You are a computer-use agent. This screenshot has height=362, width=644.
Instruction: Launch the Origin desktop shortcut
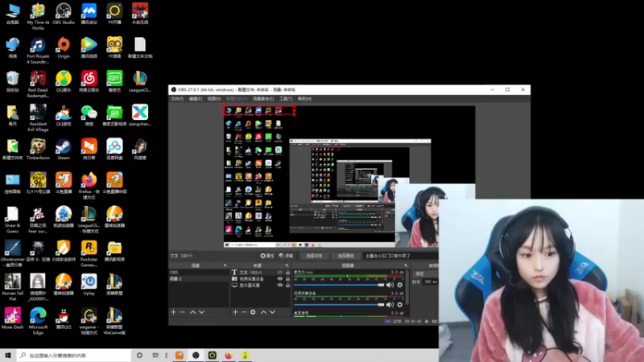click(64, 47)
